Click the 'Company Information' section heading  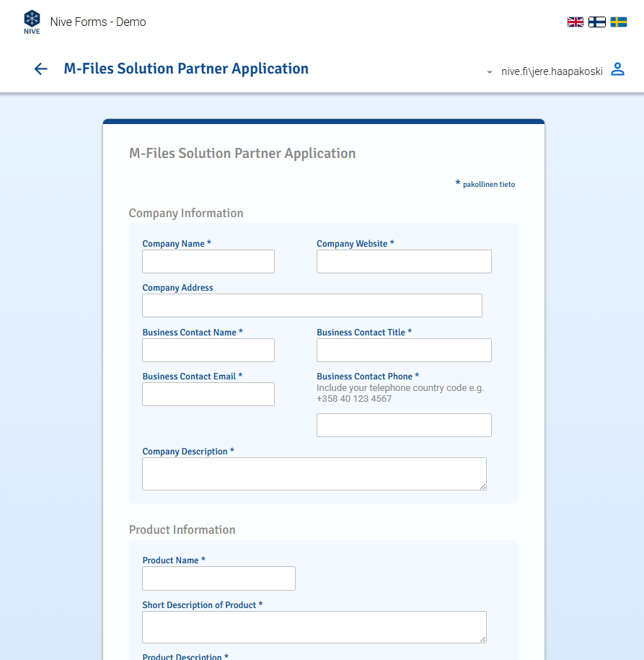186,213
